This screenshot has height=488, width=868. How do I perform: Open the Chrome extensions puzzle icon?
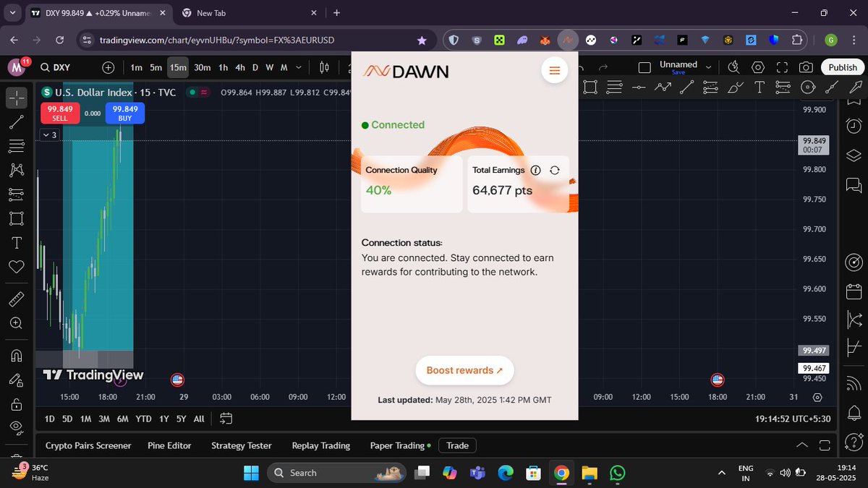[796, 40]
